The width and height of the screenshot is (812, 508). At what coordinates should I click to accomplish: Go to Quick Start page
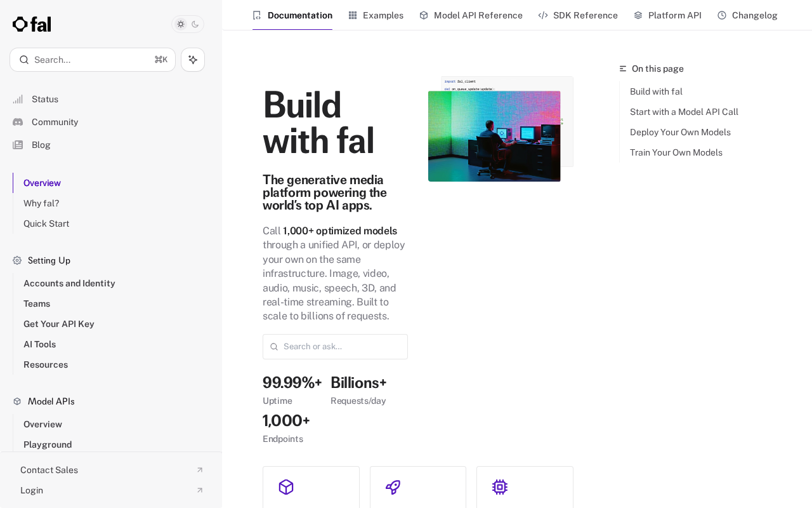pos(46,224)
